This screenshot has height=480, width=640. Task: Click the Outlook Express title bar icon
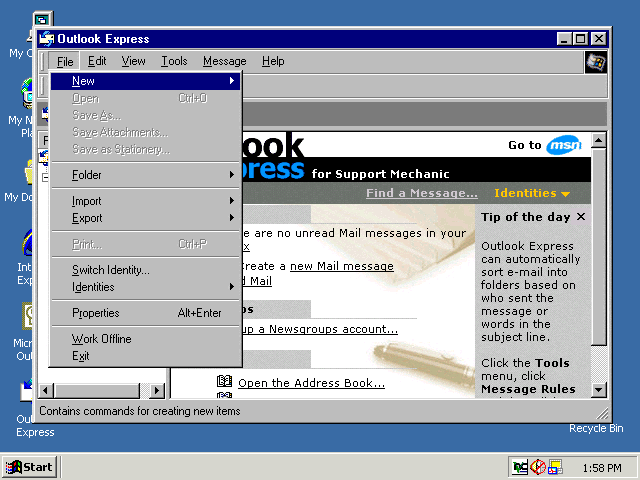47,39
